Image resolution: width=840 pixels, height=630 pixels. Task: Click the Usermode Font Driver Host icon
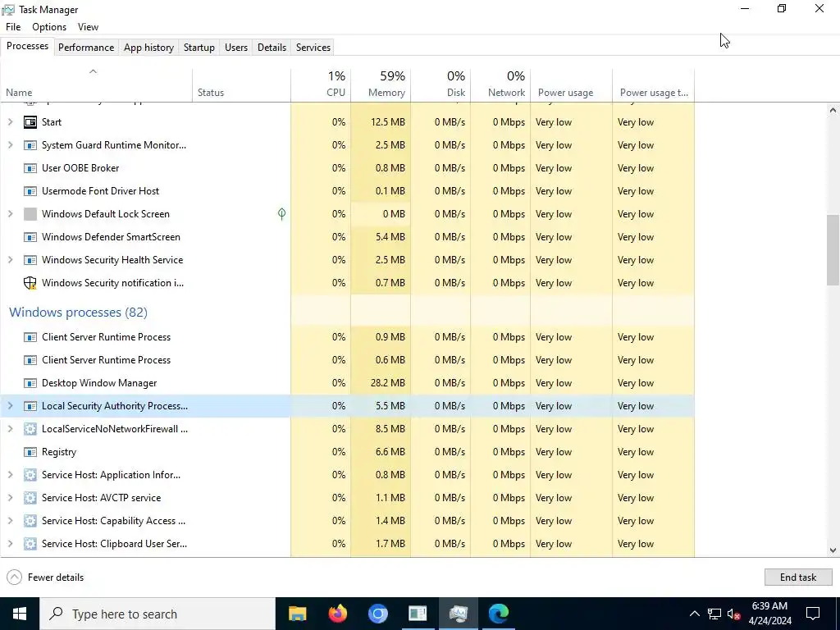(x=30, y=191)
